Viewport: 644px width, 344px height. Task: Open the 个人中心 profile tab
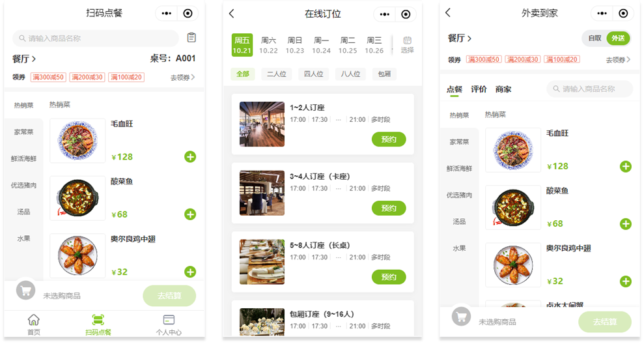click(x=169, y=324)
